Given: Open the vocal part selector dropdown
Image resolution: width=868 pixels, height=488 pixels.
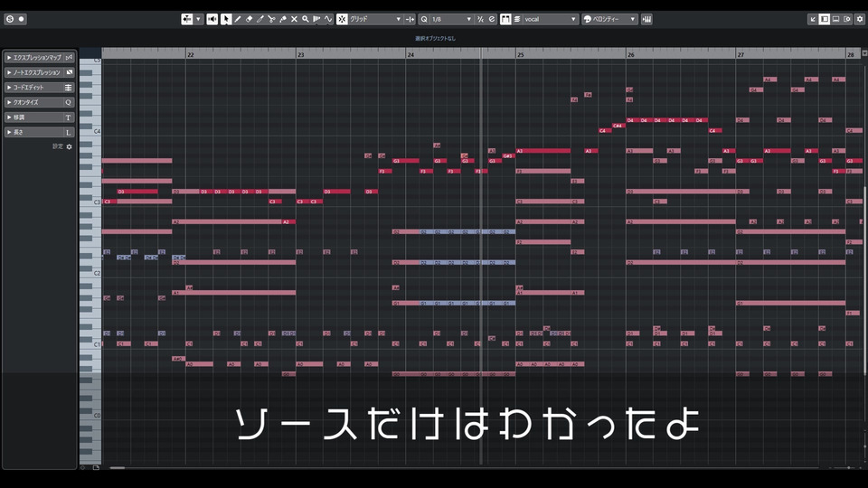Looking at the screenshot, I should coord(551,19).
